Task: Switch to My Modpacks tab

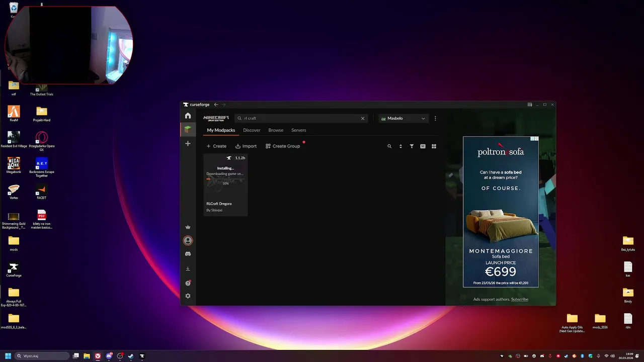Action: click(x=221, y=130)
